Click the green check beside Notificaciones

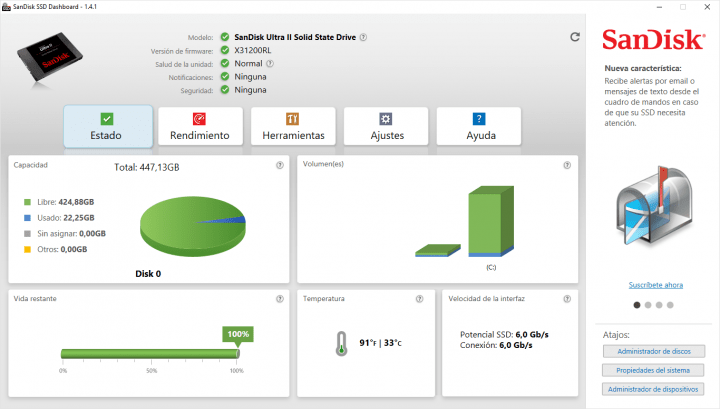225,76
